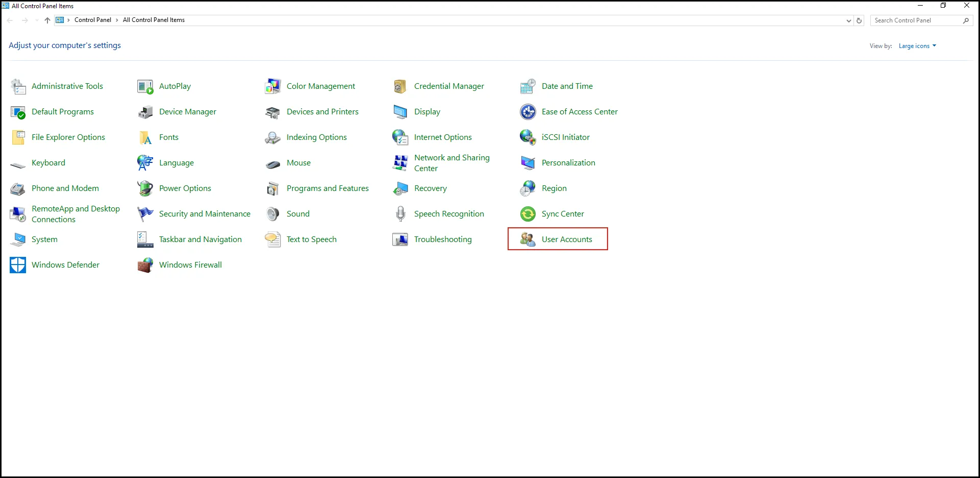This screenshot has width=980, height=478.
Task: Click the Refresh button in address bar
Action: click(859, 21)
